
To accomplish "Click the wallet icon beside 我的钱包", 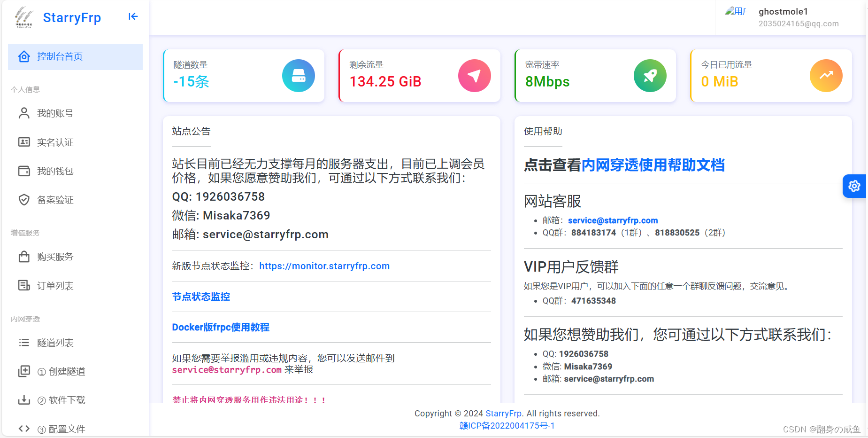I will tap(24, 171).
